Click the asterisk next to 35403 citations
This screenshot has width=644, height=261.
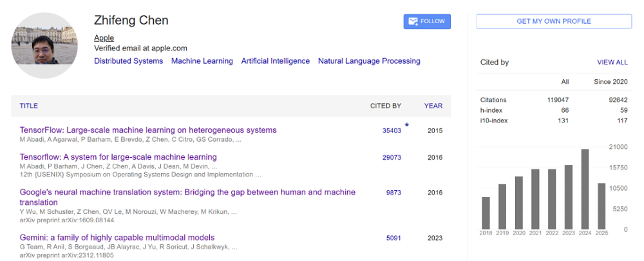point(406,125)
